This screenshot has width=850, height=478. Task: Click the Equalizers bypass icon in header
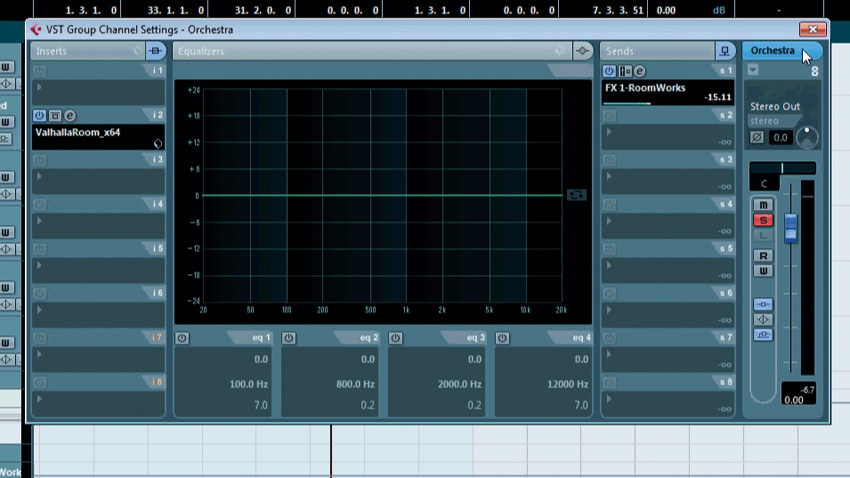coord(584,51)
